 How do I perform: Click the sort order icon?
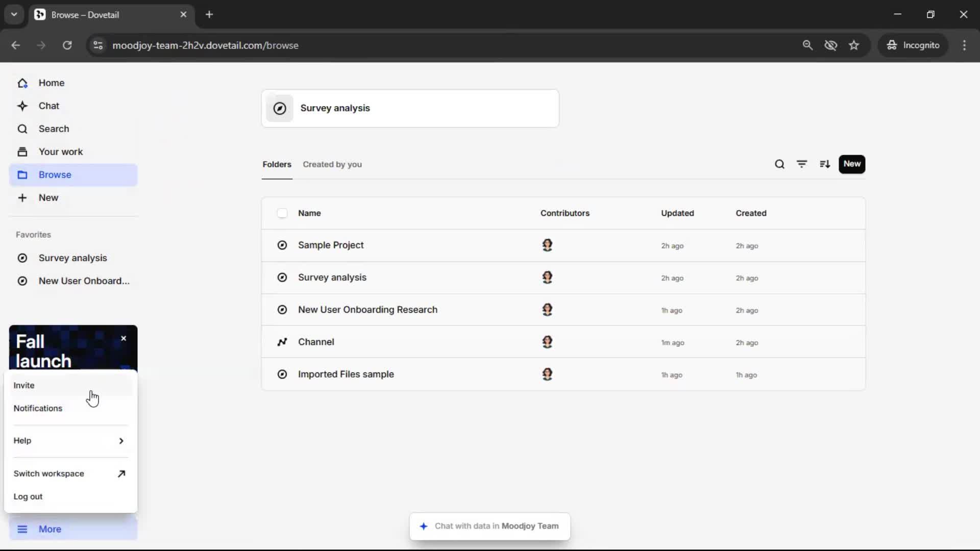pos(825,164)
